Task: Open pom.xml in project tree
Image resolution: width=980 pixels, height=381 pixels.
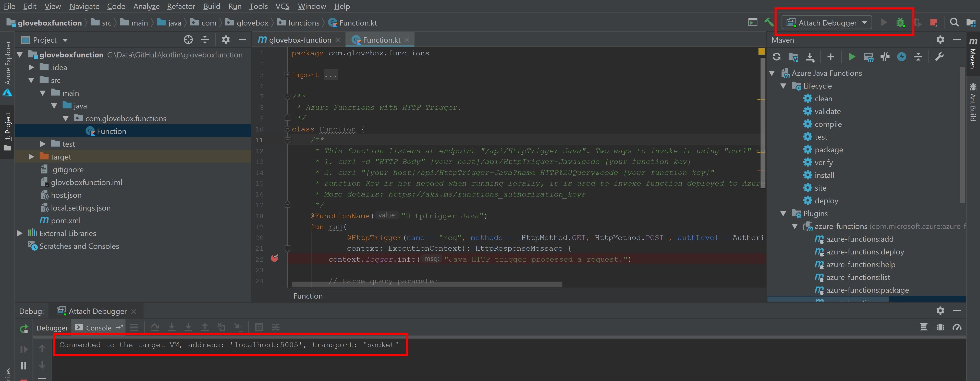Action: 65,220
